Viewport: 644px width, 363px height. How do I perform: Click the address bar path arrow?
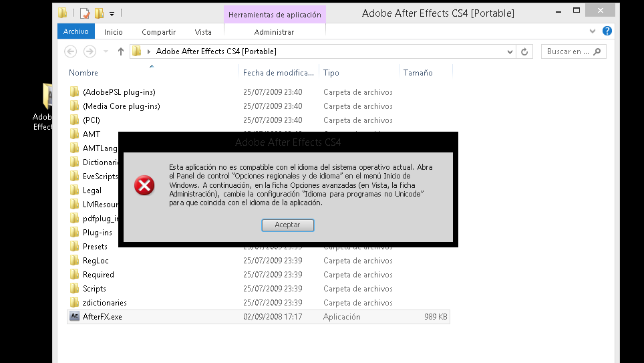click(149, 51)
